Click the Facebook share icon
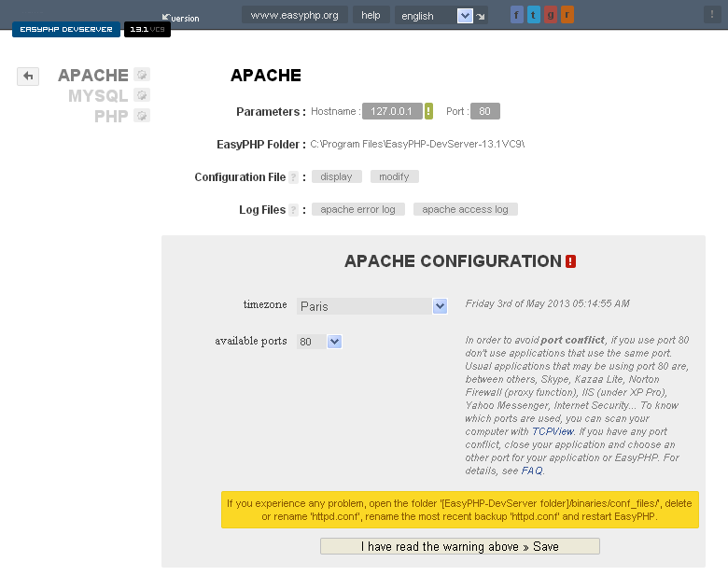Screen dimensions: 728x576 (517, 15)
